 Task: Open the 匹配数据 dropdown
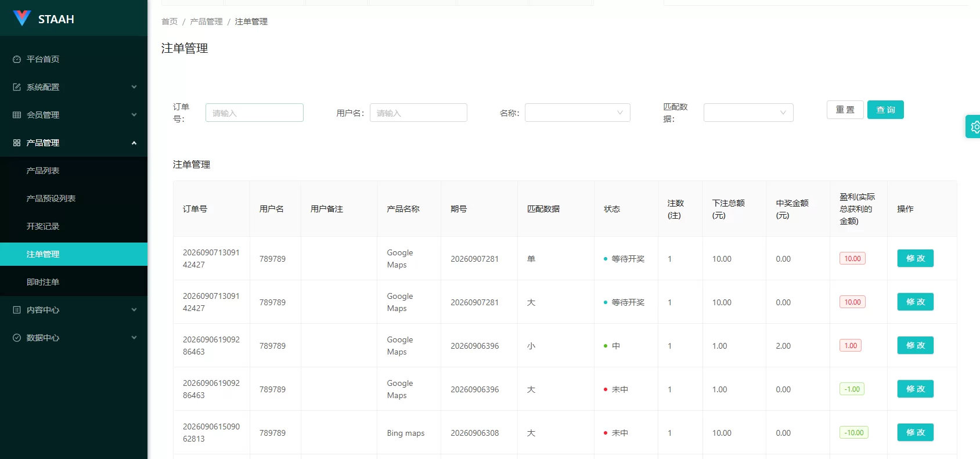point(748,113)
